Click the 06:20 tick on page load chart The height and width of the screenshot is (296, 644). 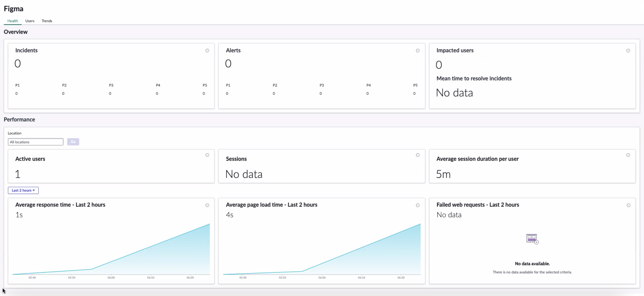[401, 278]
